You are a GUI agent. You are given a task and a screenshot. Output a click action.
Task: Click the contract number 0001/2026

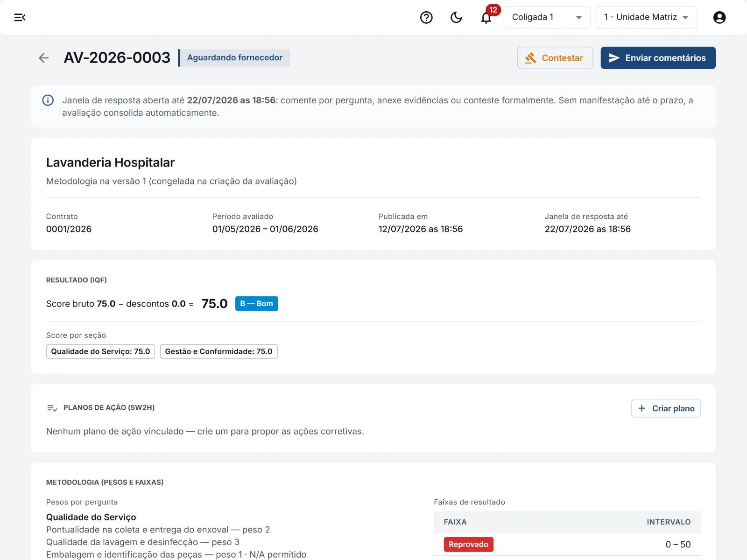69,229
